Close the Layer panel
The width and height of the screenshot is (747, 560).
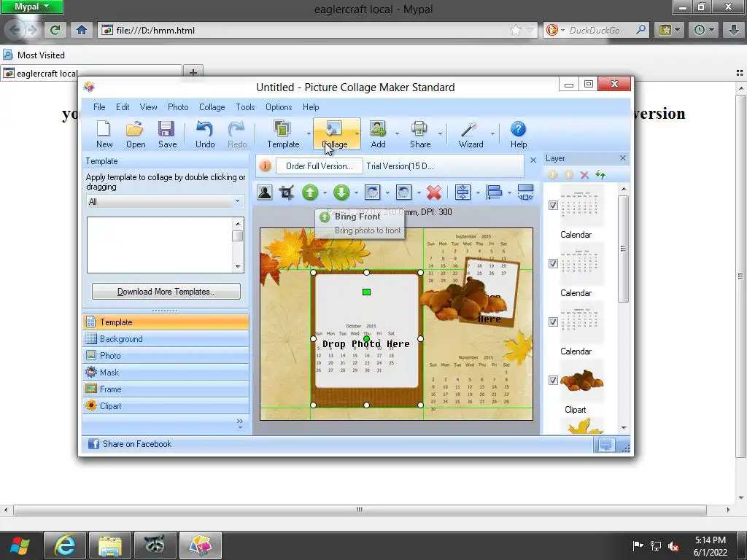point(623,157)
